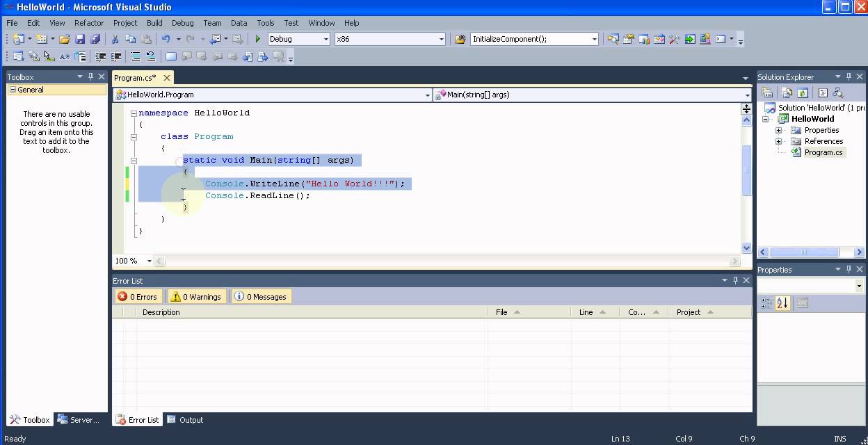Expand the References node in Solution Explorer
The height and width of the screenshot is (445, 868).
[x=778, y=141]
